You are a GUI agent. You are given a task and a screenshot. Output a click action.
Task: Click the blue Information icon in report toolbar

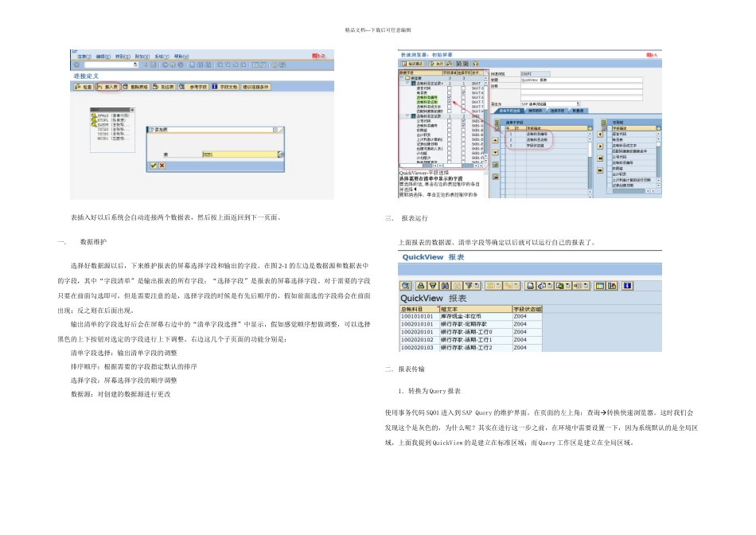coord(627,286)
